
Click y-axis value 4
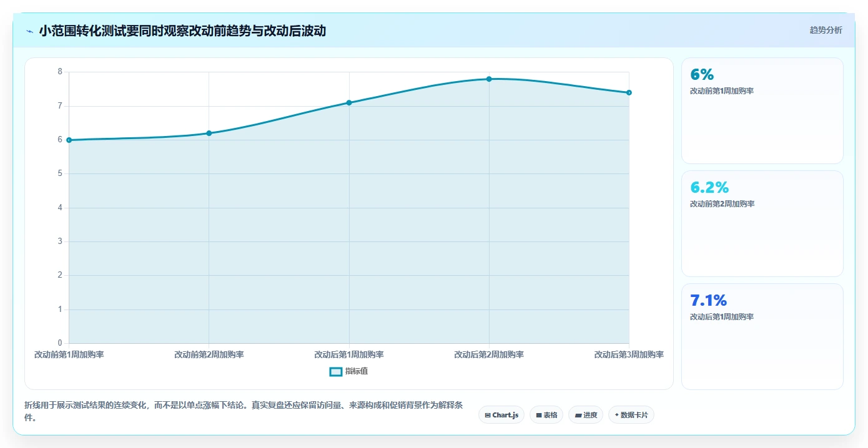[x=60, y=208]
